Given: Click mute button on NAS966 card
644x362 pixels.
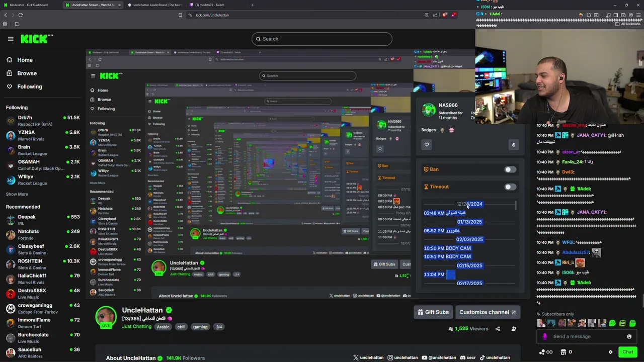Looking at the screenshot, I should pyautogui.click(x=513, y=145).
